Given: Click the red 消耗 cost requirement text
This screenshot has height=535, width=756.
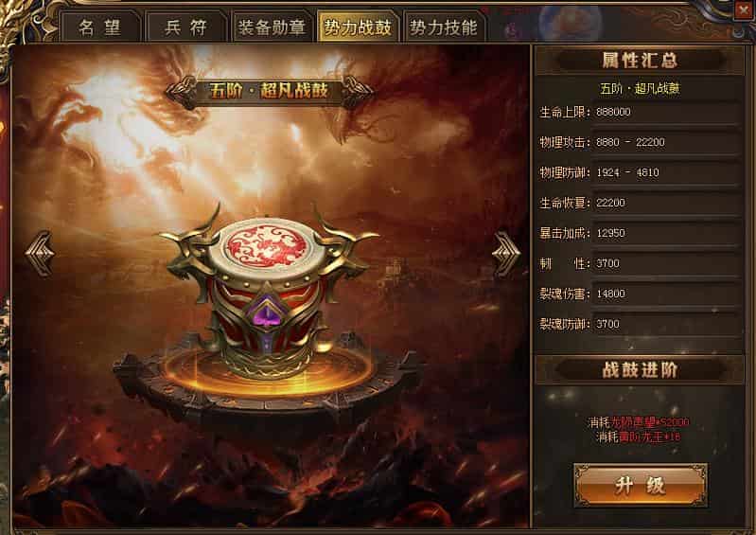Looking at the screenshot, I should pyautogui.click(x=639, y=429).
